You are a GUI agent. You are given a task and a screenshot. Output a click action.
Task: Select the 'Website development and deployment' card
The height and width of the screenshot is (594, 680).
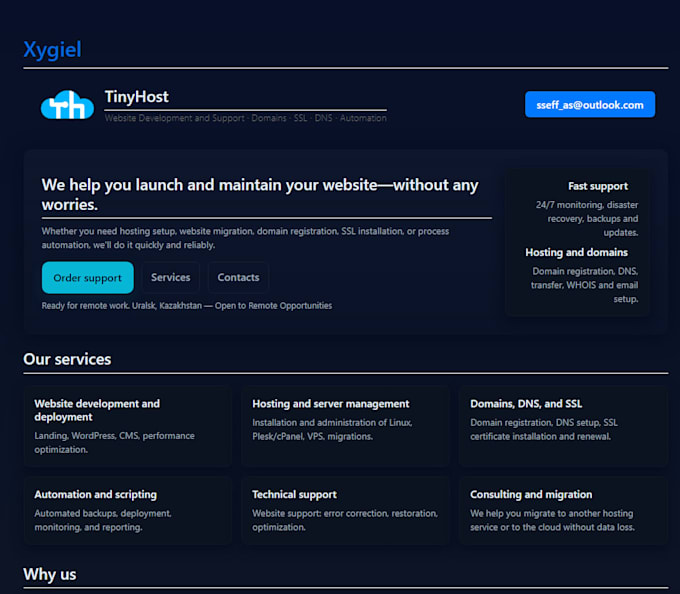[x=128, y=426]
